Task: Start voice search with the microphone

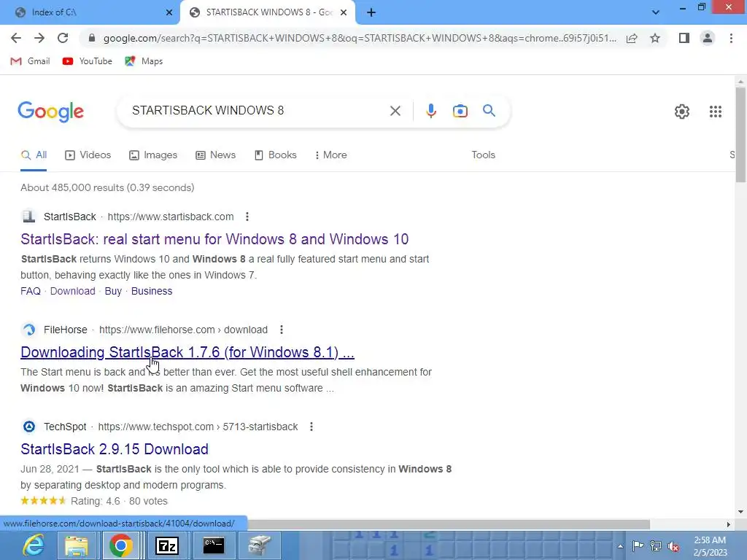Action: (x=430, y=111)
